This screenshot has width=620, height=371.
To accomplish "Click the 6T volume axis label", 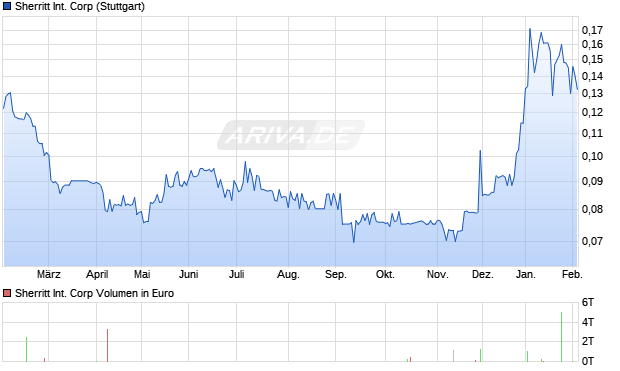I will (x=588, y=303).
